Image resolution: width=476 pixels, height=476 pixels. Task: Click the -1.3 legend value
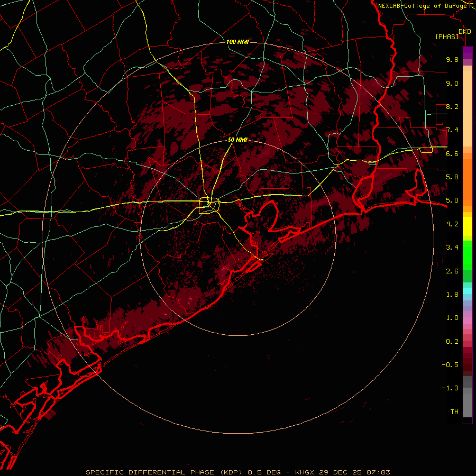point(450,388)
